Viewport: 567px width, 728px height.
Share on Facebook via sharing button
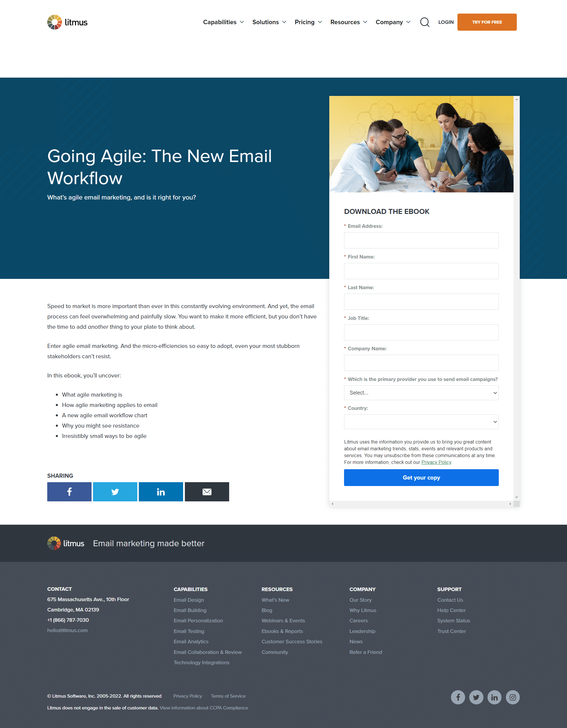coord(69,492)
